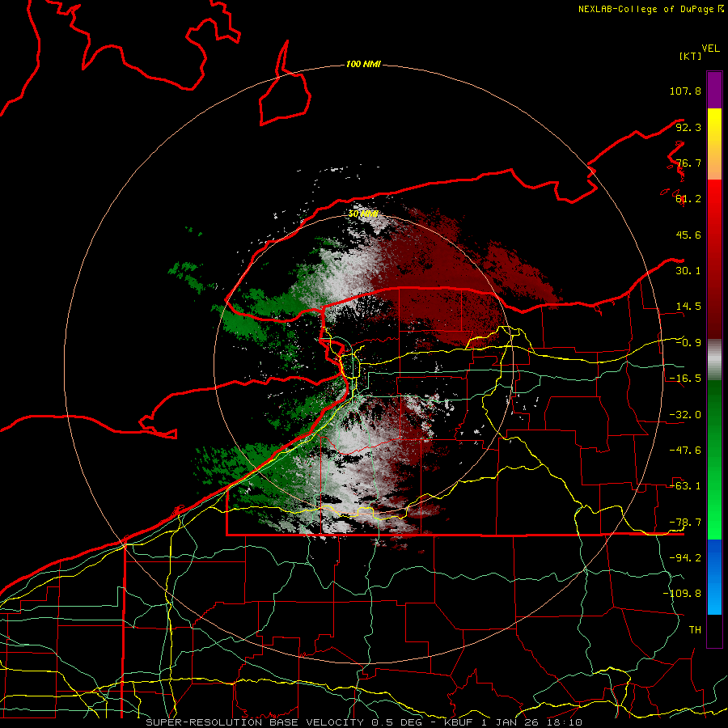Click the VEL legend title

(x=710, y=49)
